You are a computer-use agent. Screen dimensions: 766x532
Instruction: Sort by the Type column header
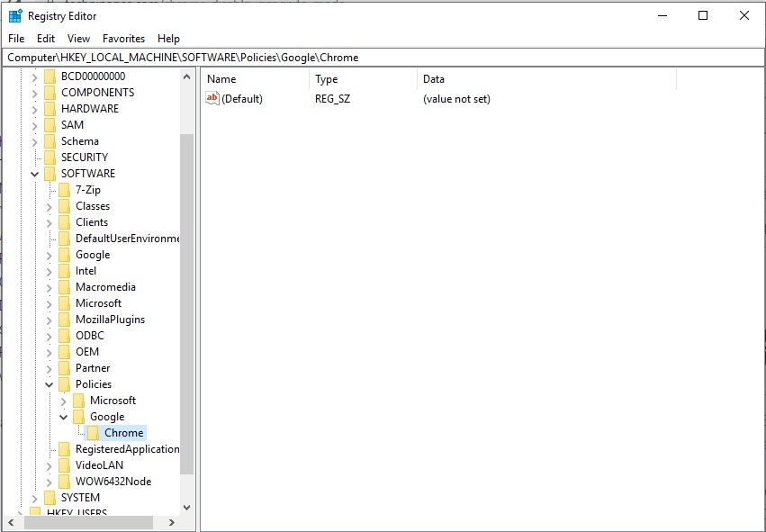[364, 79]
